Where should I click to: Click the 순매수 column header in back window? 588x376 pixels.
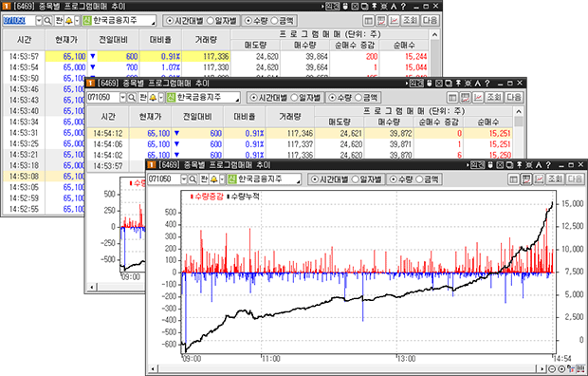tap(403, 45)
